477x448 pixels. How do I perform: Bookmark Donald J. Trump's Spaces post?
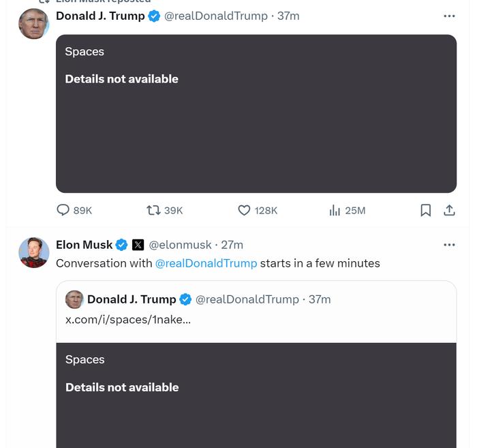(425, 210)
